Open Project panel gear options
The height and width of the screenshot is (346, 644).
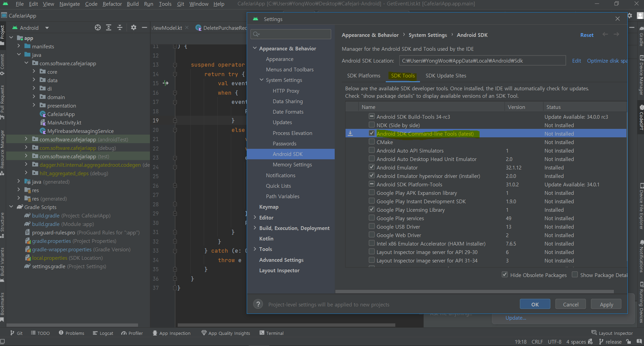[134, 28]
